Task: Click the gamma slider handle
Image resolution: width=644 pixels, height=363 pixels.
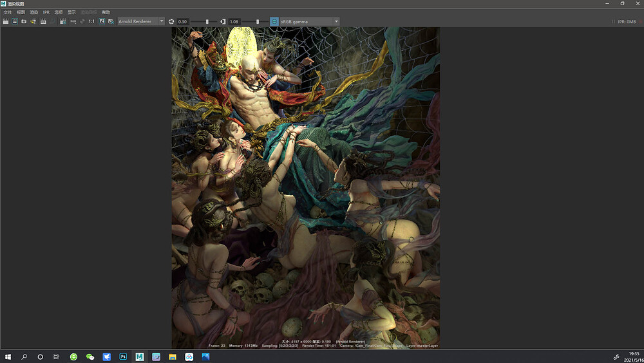Action: 258,21
